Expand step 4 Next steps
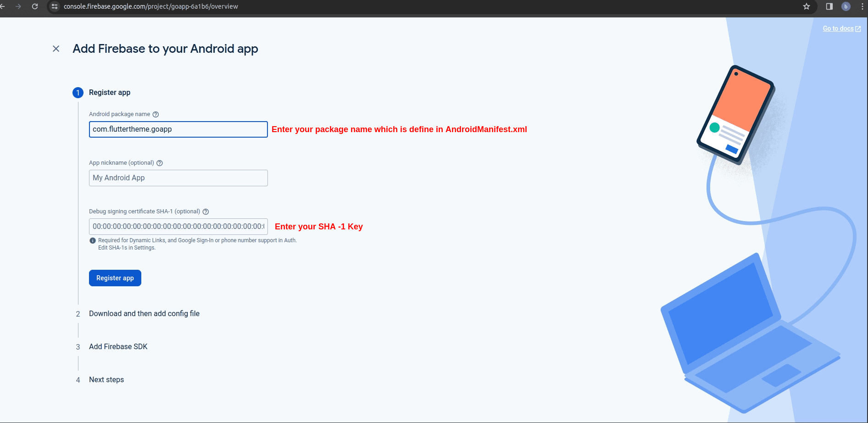 pyautogui.click(x=106, y=380)
